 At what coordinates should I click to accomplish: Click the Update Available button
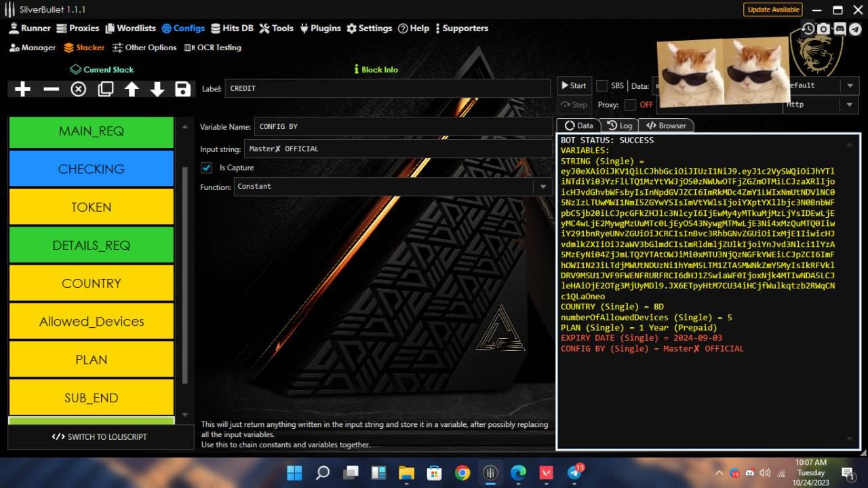[x=773, y=10]
